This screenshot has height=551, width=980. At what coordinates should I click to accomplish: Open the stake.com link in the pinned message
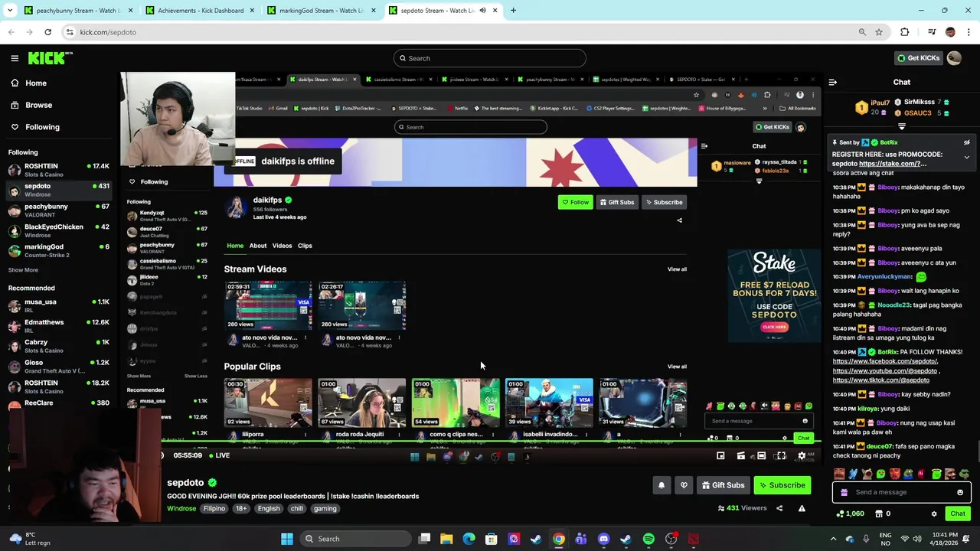892,164
